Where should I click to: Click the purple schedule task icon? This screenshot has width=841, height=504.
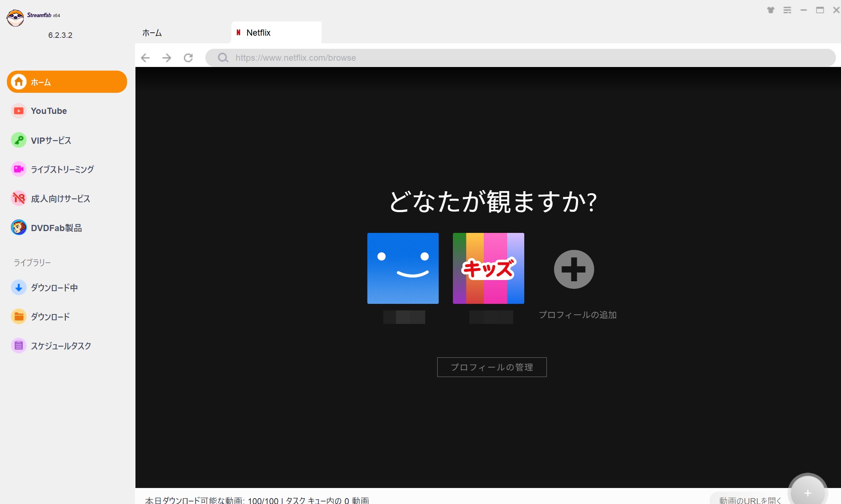[x=19, y=346]
